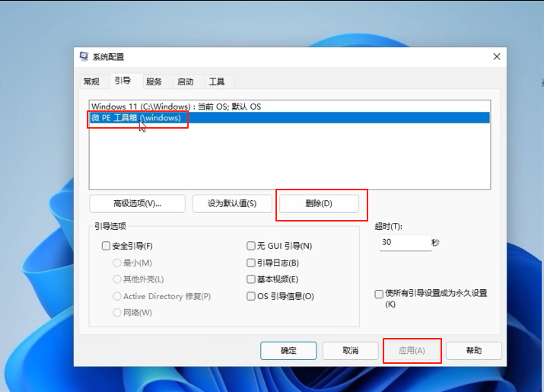Image resolution: width=544 pixels, height=392 pixels.
Task: Open 帮助 button
Action: [474, 351]
